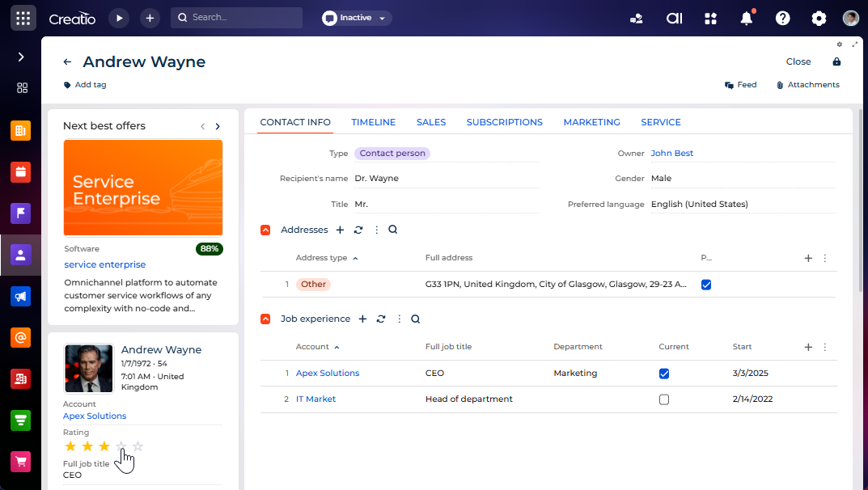Screen dimensions: 868x490
Task: Open the Inactive status dropdown
Action: 357,18
